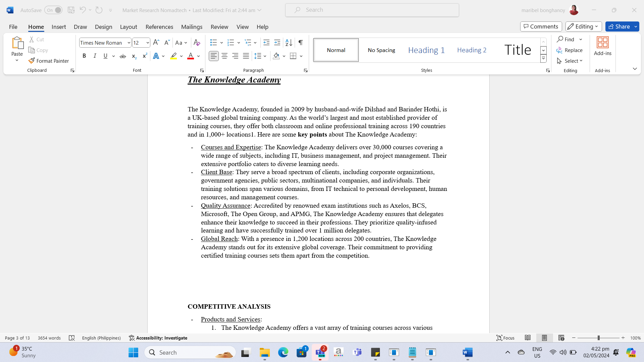
Task: Toggle underline formatting
Action: [x=106, y=56]
